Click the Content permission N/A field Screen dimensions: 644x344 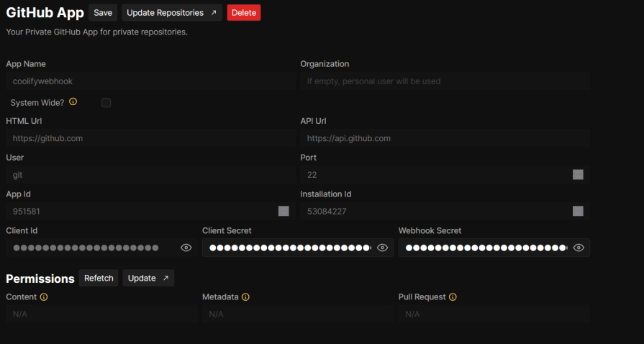[102, 314]
